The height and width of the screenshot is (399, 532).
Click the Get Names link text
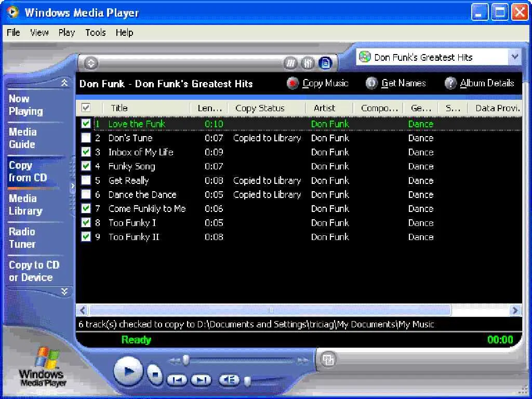coord(403,83)
